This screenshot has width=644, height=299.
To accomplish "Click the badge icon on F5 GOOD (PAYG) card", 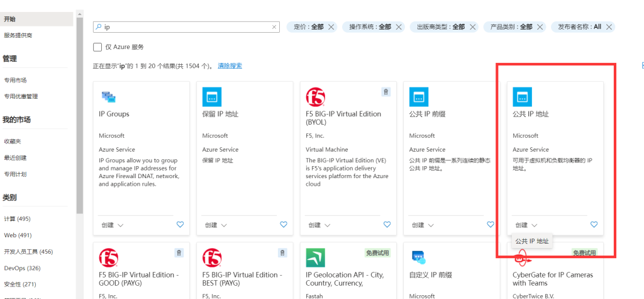I will 179,253.
